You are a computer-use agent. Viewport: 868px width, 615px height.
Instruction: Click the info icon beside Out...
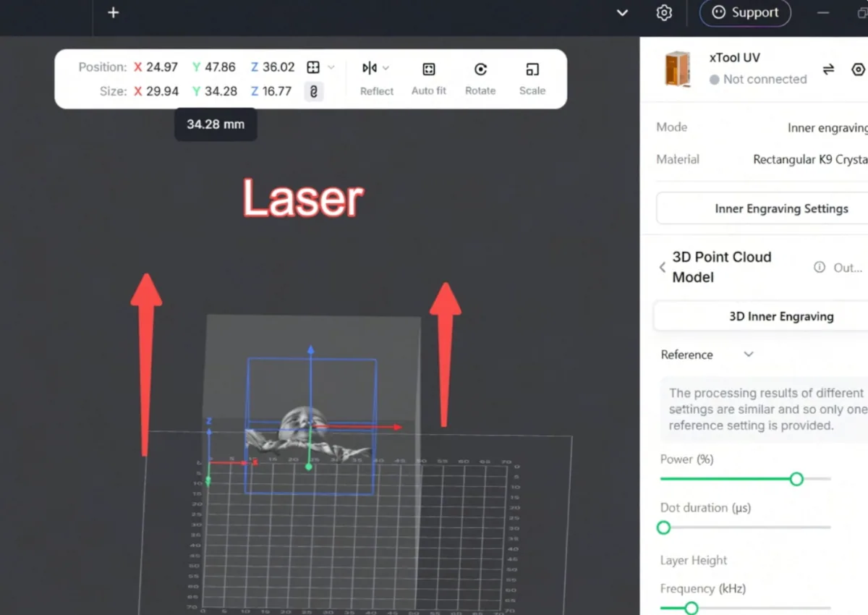[820, 267]
